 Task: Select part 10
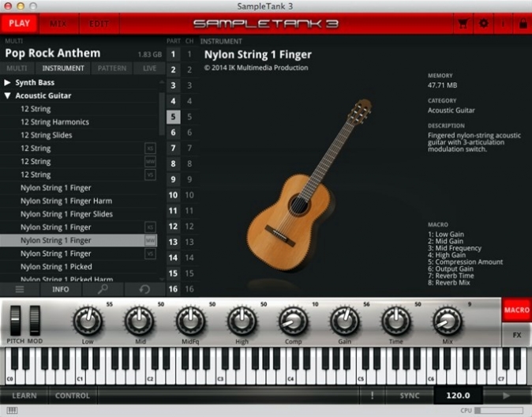173,195
